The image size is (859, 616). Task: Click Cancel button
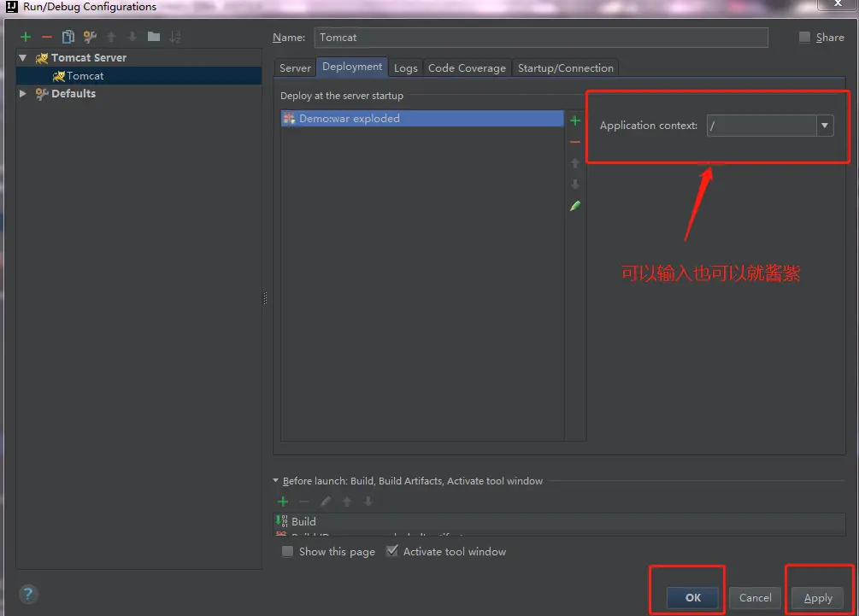pyautogui.click(x=755, y=597)
